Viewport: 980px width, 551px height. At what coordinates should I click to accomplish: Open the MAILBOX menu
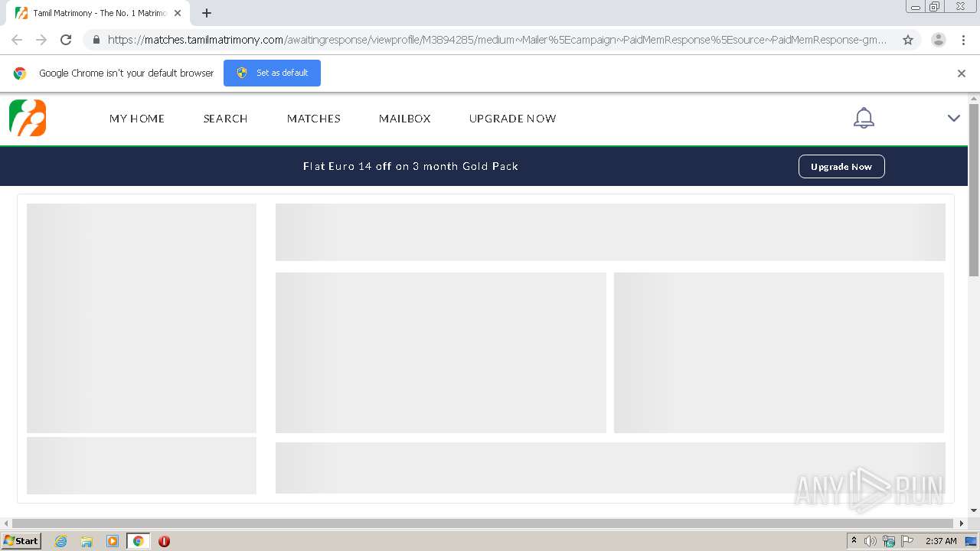point(405,119)
